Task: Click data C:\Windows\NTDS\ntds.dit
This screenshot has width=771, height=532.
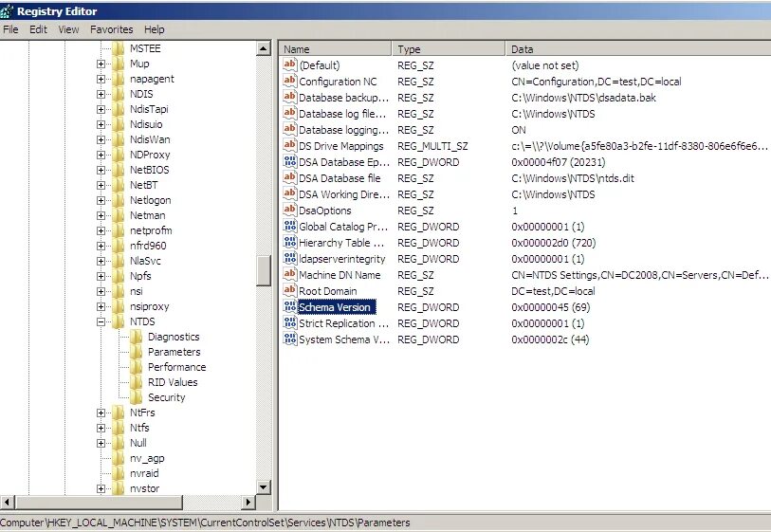Action: [573, 178]
